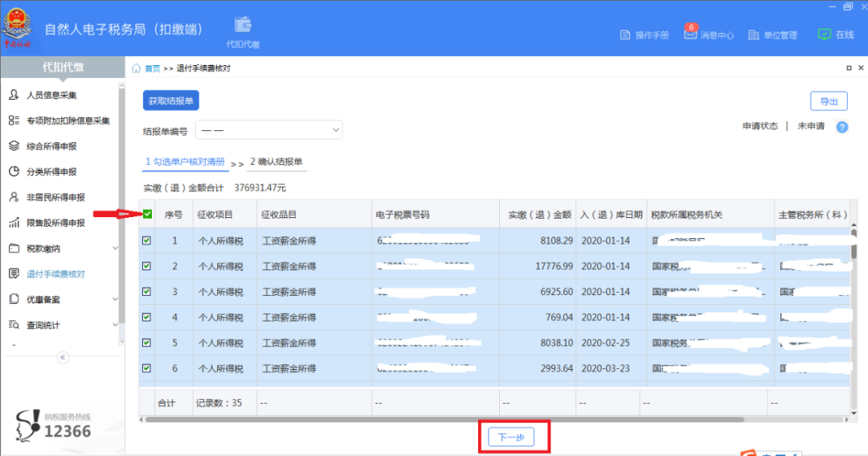Uncheck the checkbox for row 2
868x456 pixels.
[147, 266]
